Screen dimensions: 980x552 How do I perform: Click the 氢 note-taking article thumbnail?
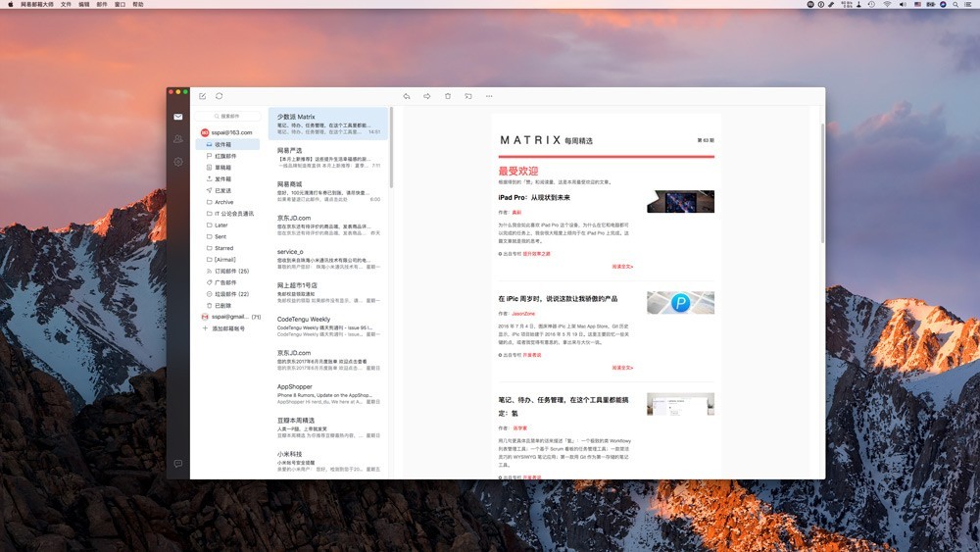(x=681, y=404)
